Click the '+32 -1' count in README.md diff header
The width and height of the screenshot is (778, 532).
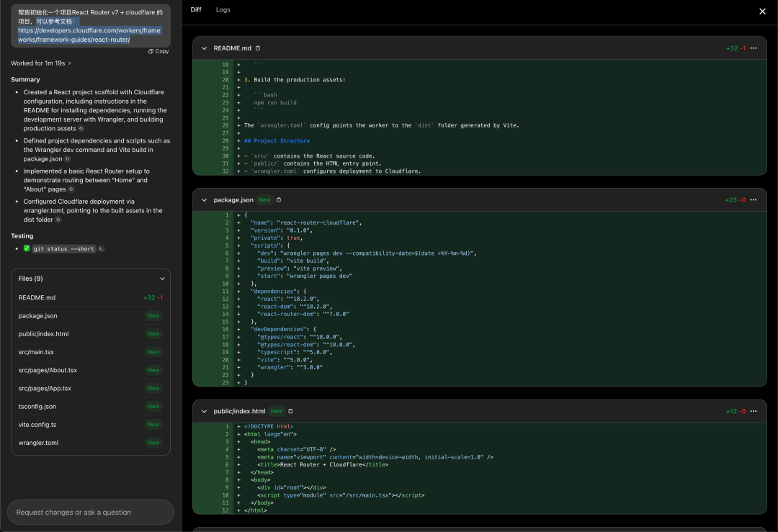[735, 48]
